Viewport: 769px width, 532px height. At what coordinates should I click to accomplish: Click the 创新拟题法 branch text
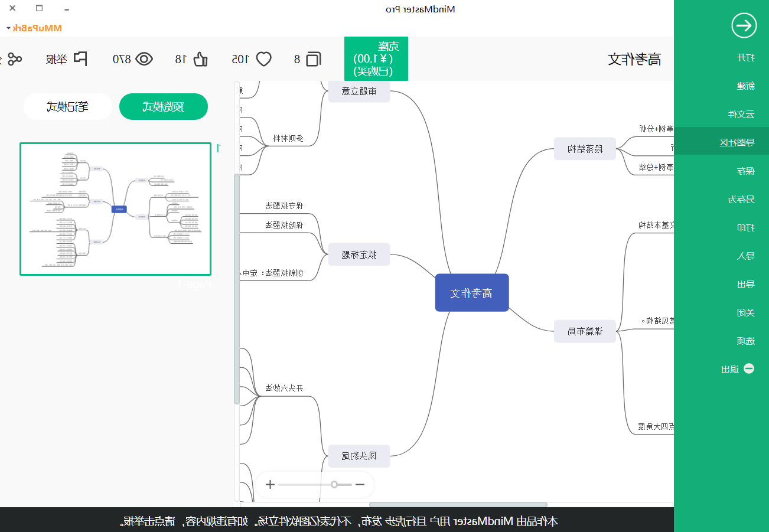(x=272, y=273)
